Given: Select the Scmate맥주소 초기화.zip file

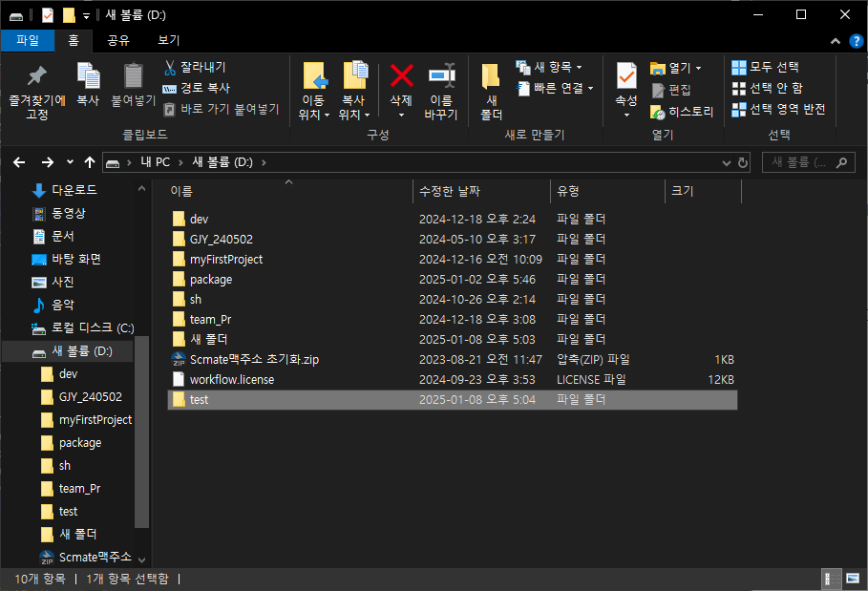Looking at the screenshot, I should click(x=453, y=360).
